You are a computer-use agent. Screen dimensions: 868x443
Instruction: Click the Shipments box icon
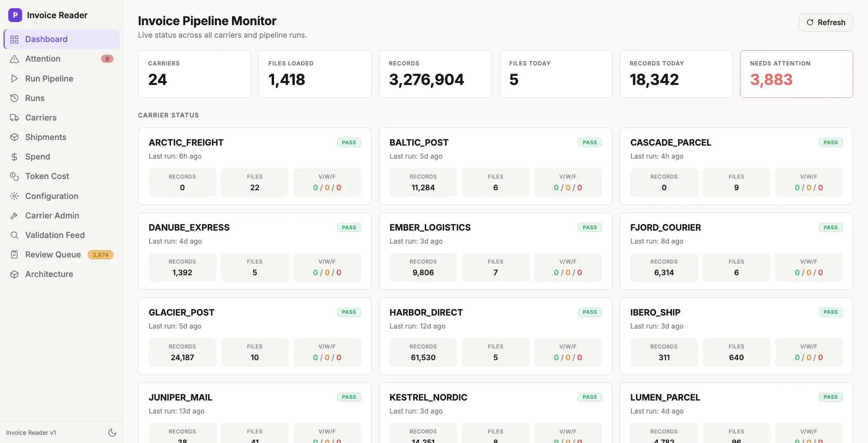pyautogui.click(x=14, y=137)
